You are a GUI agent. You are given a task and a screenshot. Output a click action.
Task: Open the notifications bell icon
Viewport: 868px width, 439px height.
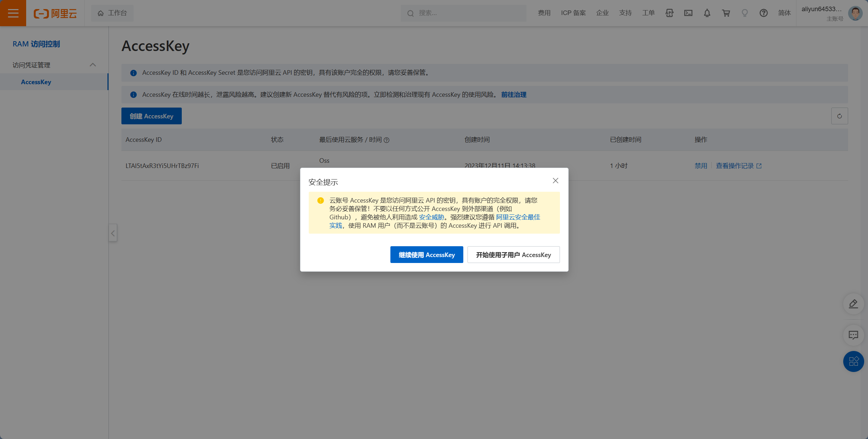click(x=707, y=13)
